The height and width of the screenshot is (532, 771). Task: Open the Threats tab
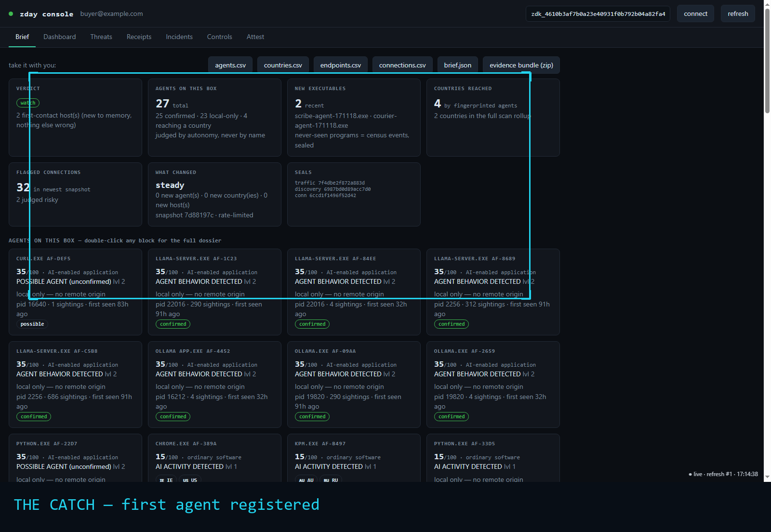tap(101, 37)
